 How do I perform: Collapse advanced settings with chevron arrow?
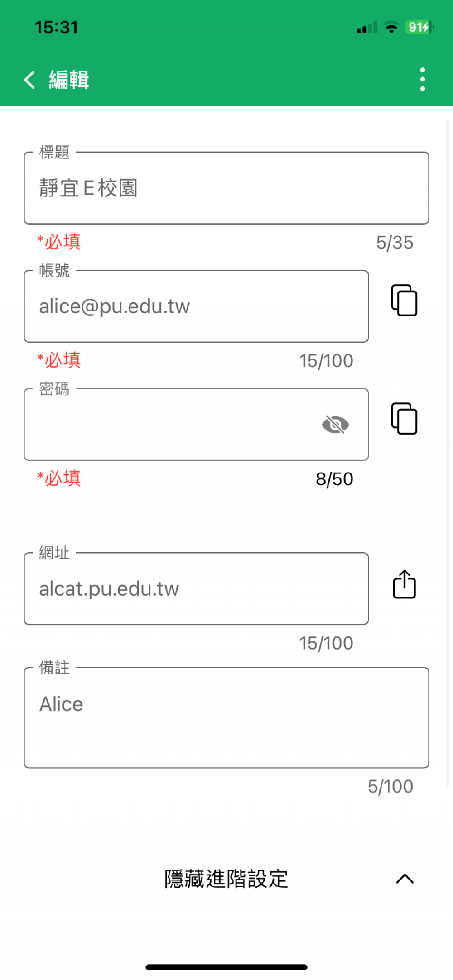[x=405, y=879]
